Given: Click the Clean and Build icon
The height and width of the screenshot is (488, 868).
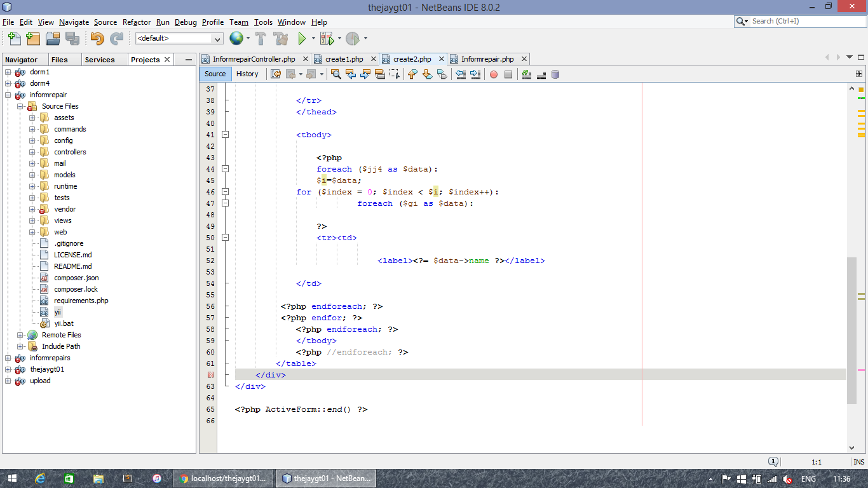Looking at the screenshot, I should click(281, 38).
